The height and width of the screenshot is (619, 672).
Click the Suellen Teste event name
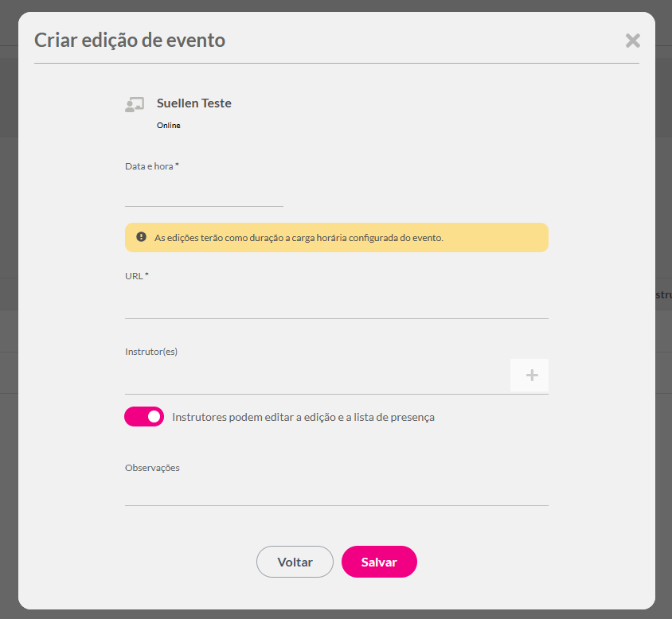(x=194, y=103)
